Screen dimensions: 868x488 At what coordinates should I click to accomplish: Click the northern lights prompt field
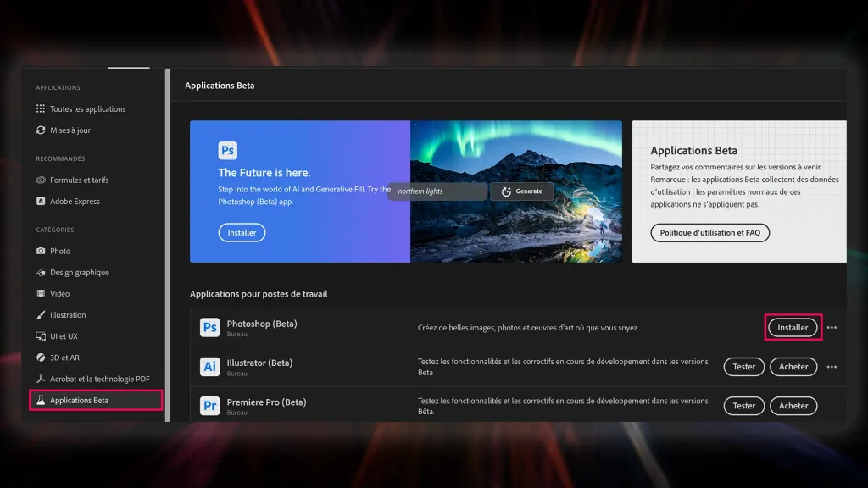point(437,191)
